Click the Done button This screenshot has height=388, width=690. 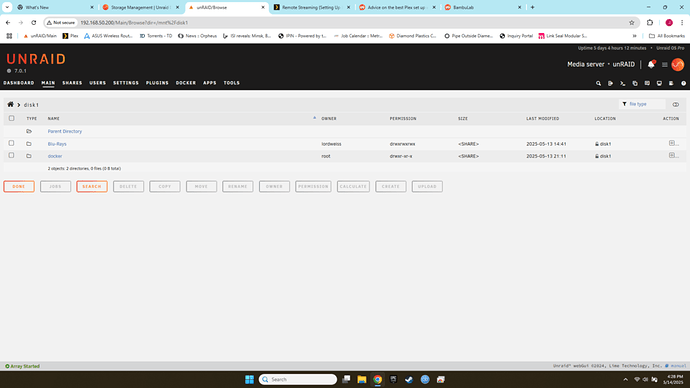click(x=19, y=187)
